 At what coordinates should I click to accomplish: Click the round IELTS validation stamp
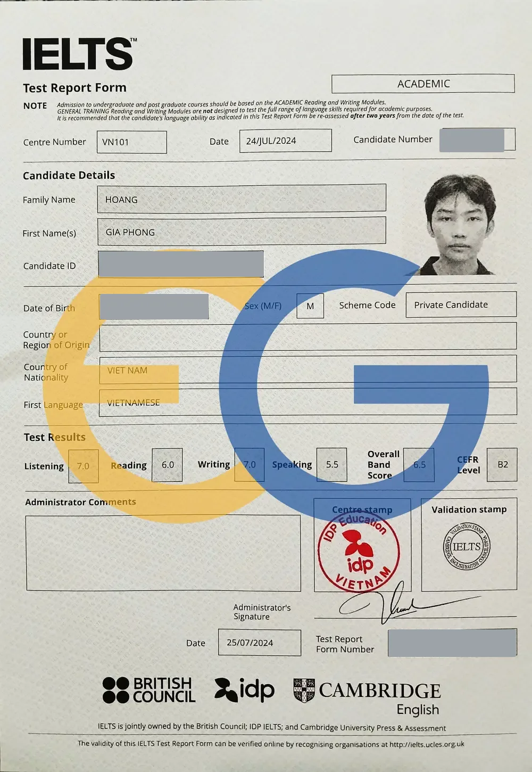[467, 546]
